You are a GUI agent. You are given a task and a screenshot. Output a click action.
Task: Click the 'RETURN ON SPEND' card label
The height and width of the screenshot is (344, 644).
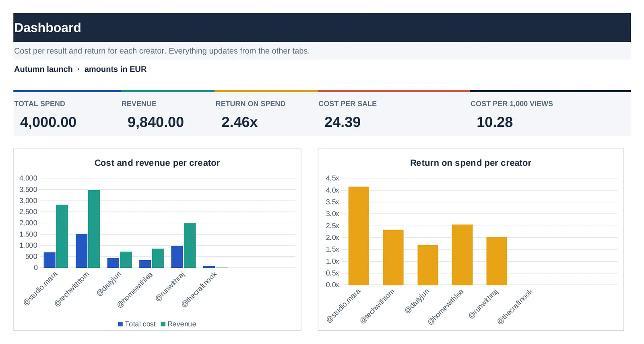point(250,104)
